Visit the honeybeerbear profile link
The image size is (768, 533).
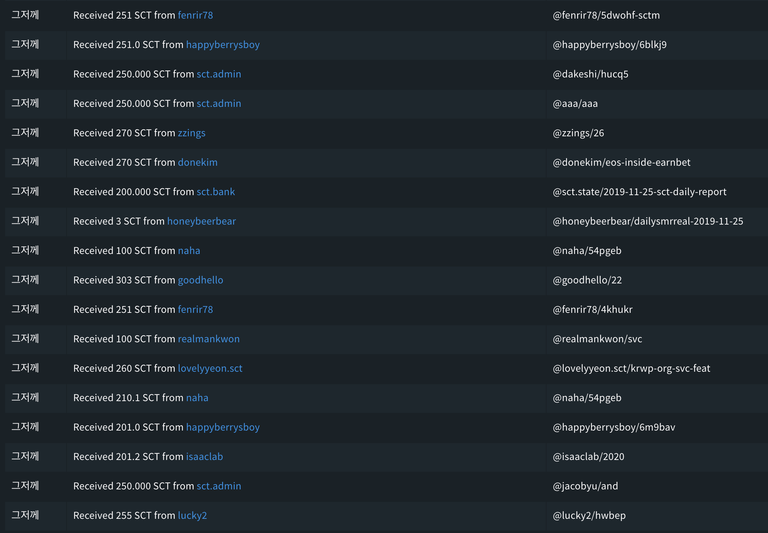pyautogui.click(x=201, y=221)
